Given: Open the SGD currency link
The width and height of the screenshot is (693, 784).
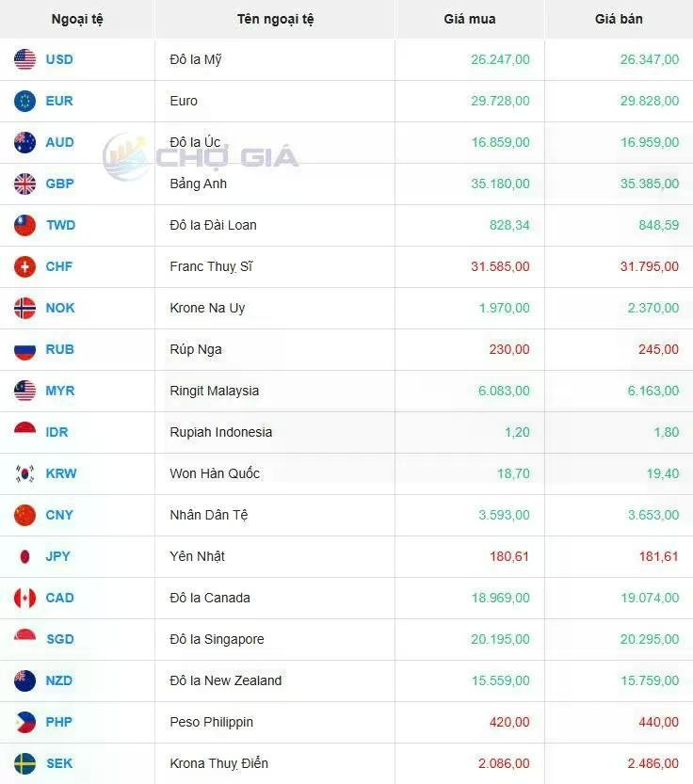Looking at the screenshot, I should click(60, 639).
